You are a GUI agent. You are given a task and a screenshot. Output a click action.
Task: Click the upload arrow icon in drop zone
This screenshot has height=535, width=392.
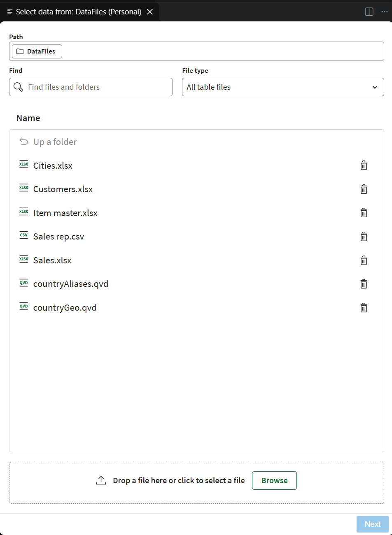click(101, 480)
